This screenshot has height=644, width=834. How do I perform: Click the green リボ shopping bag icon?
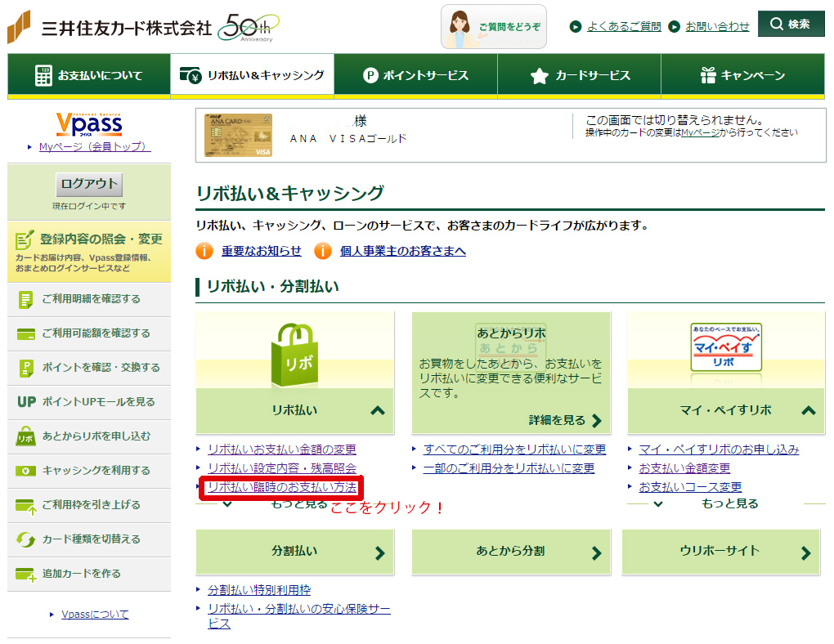click(x=295, y=353)
